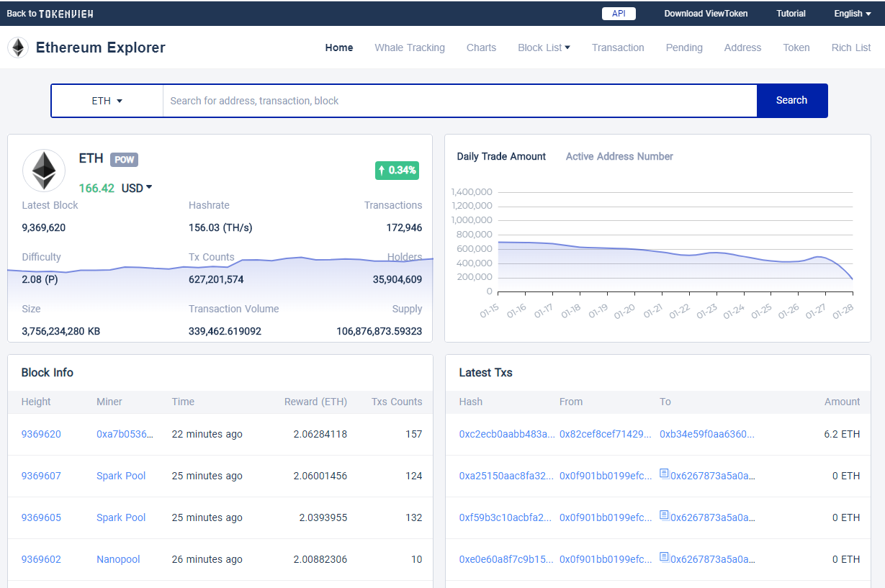
Task: Click the 6.2 ETH amount
Action: 843,434
